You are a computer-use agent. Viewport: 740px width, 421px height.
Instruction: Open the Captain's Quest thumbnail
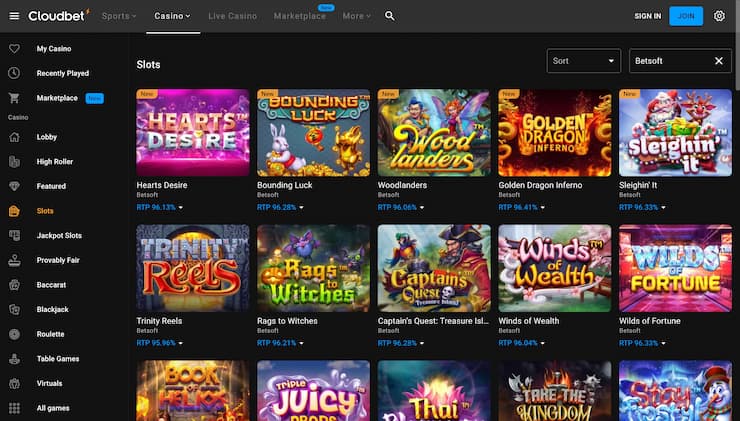point(434,268)
